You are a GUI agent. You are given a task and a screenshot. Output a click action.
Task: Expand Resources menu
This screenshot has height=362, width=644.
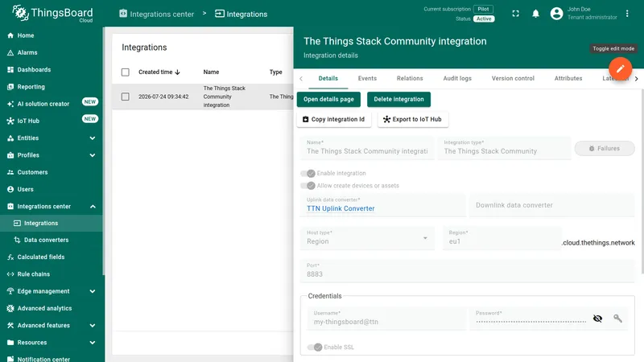click(93, 343)
